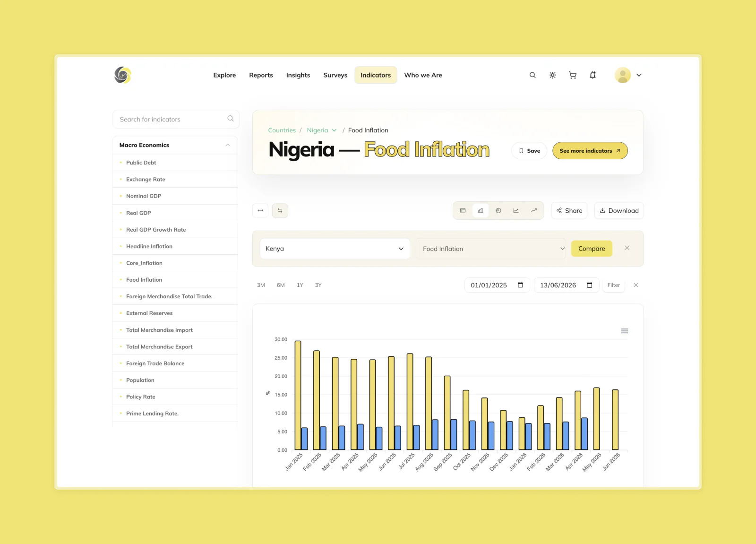Click the magnifier in Search for indicators
This screenshot has height=544, width=756.
tap(231, 119)
